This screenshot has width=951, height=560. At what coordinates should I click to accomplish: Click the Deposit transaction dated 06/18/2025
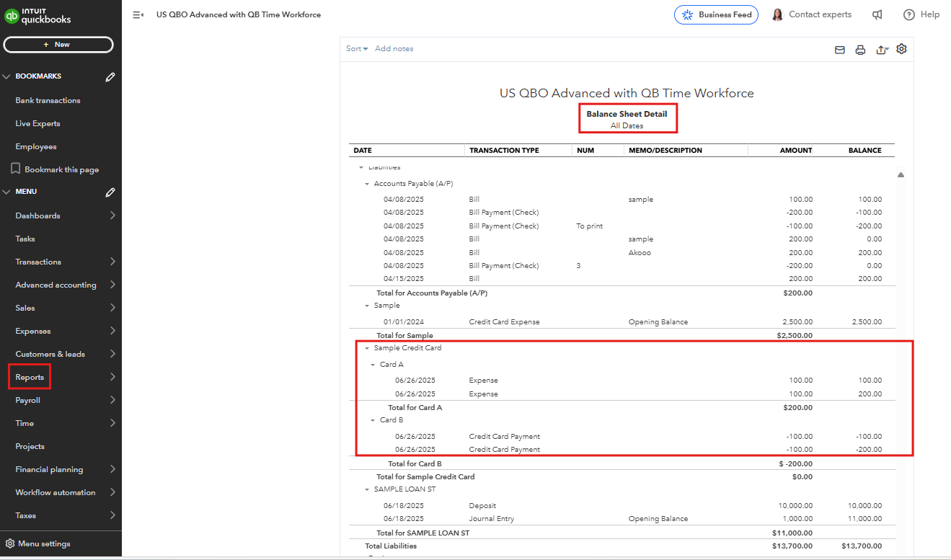482,506
